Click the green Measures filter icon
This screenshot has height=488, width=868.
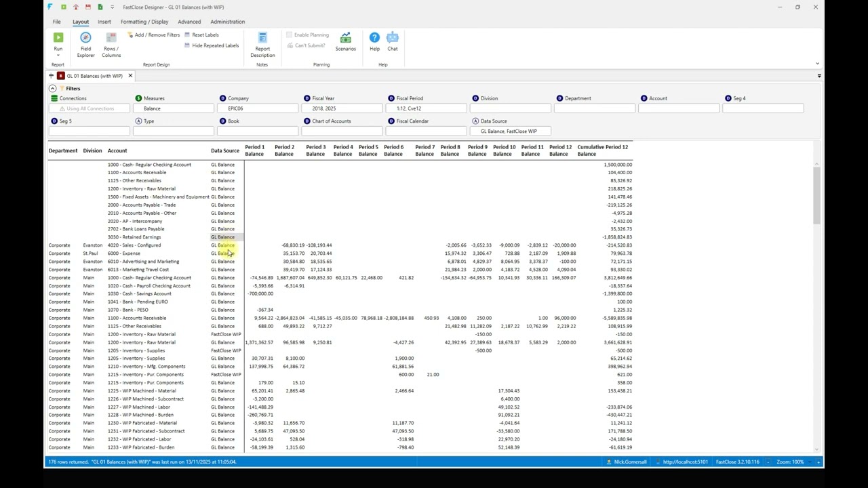(138, 98)
